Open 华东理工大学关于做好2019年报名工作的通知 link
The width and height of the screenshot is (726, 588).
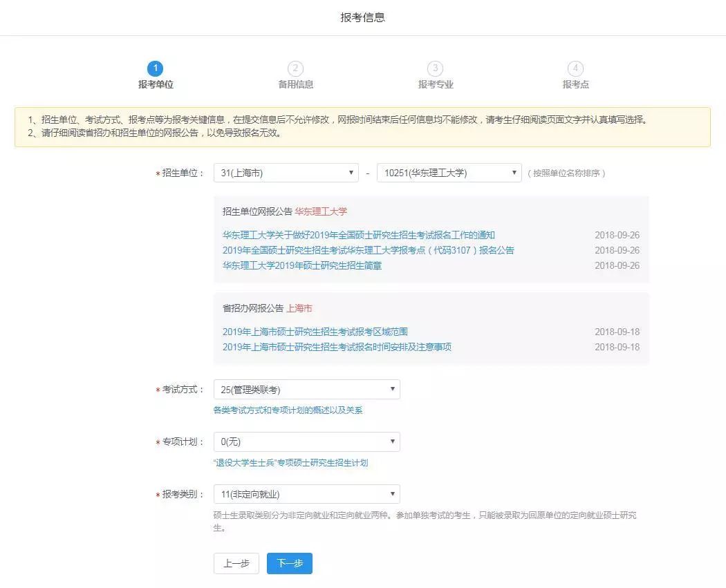pyautogui.click(x=358, y=235)
